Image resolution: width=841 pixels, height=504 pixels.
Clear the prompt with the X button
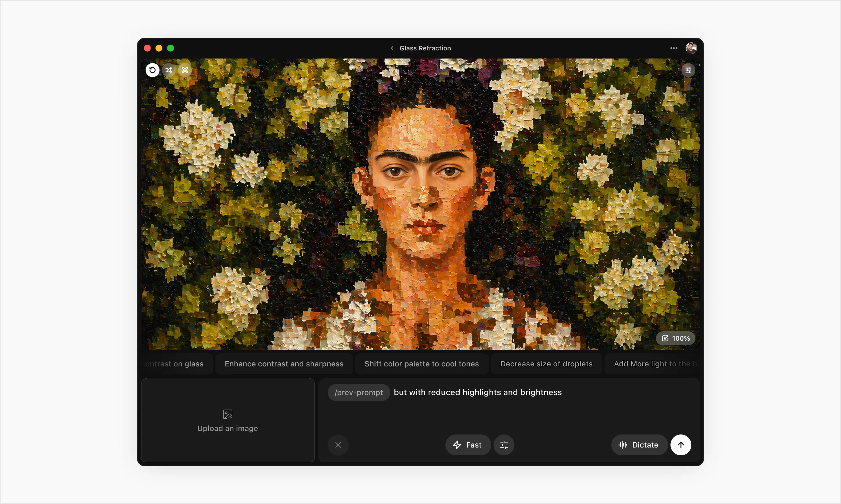pos(338,445)
